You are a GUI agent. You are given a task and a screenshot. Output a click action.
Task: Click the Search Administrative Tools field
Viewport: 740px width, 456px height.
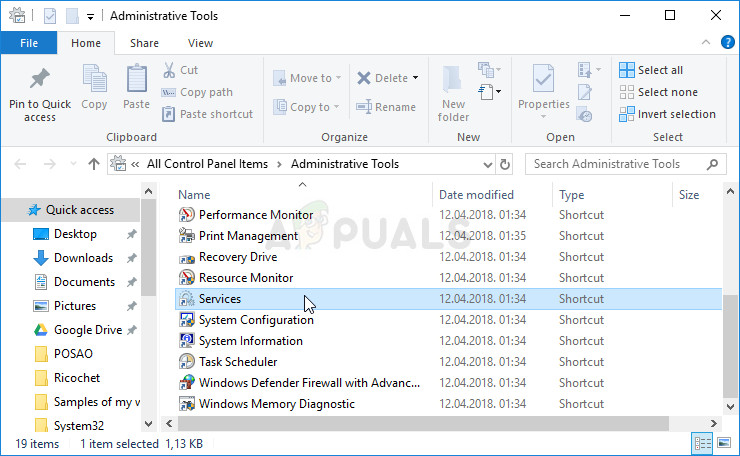(x=620, y=164)
